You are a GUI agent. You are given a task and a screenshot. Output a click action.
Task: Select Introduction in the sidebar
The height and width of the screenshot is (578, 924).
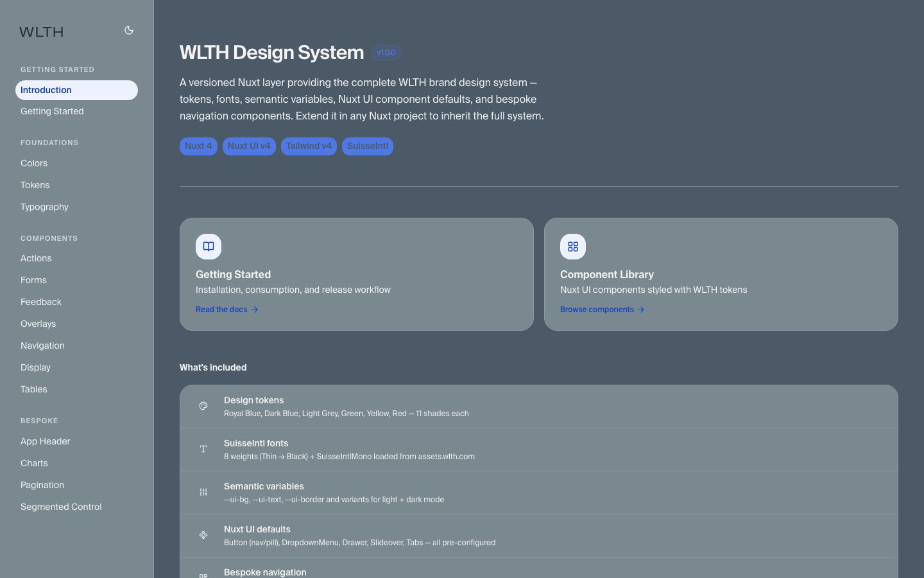click(x=76, y=90)
